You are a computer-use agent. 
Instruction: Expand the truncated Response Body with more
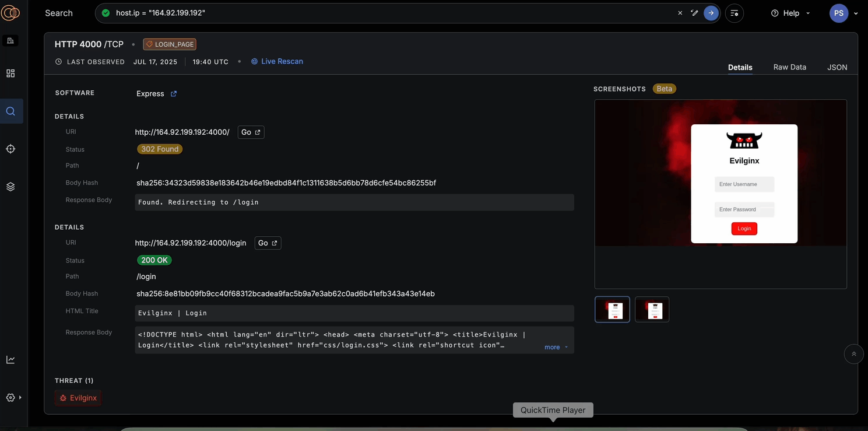click(553, 346)
